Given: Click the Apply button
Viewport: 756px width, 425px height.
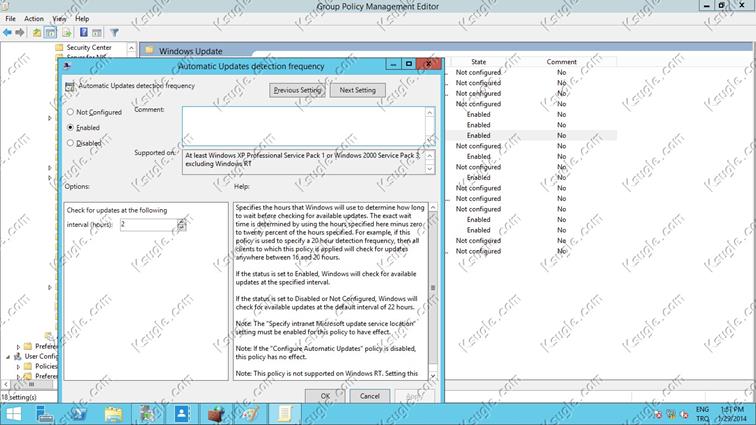Looking at the screenshot, I should [x=414, y=396].
